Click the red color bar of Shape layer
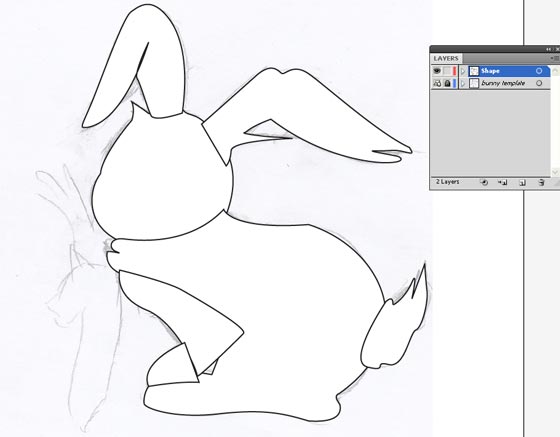 (x=455, y=71)
